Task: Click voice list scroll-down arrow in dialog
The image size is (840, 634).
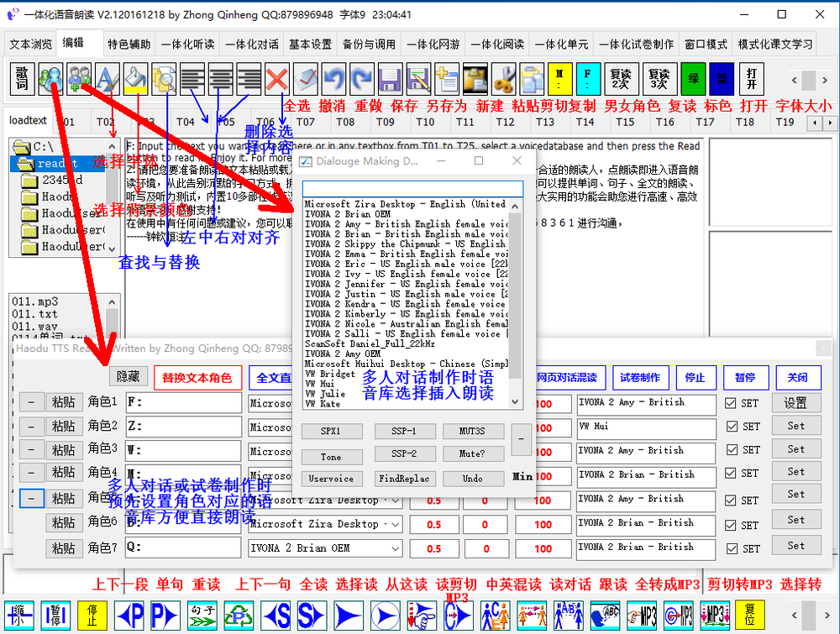Action: (x=515, y=401)
